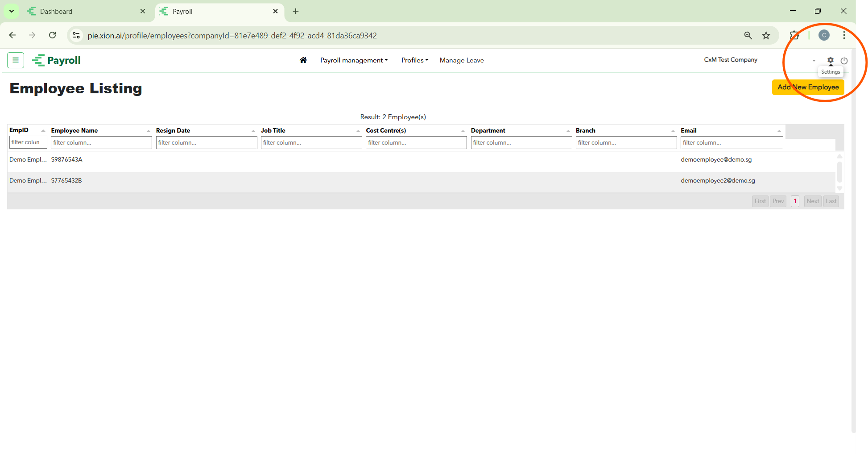Click zoom magnifier icon in address bar
The height and width of the screenshot is (454, 868).
(x=748, y=36)
